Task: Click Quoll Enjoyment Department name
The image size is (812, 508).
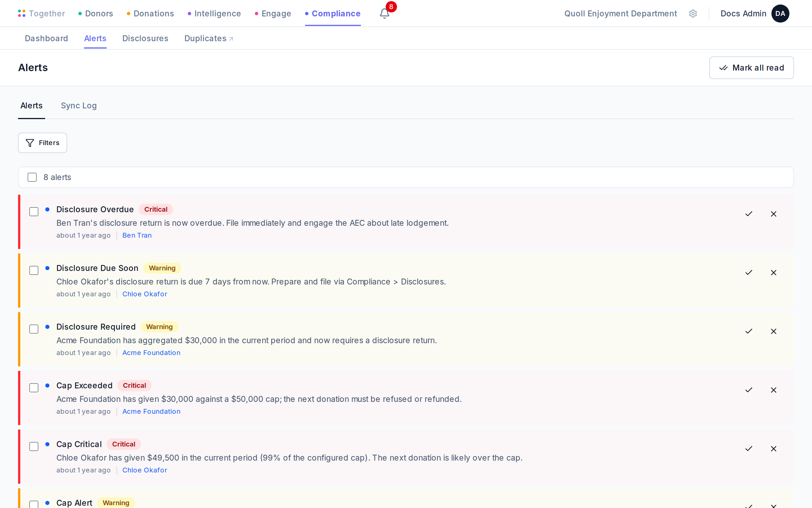Action: pos(620,14)
